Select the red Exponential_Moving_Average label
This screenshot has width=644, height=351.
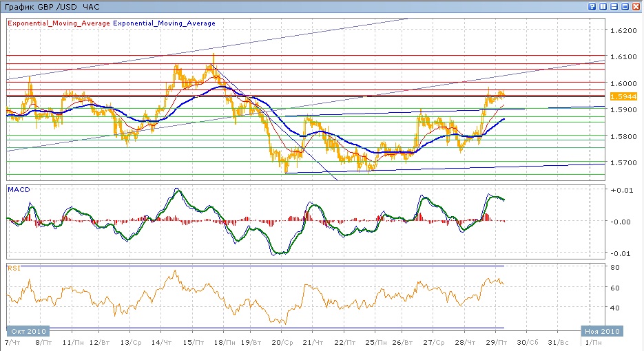pos(59,23)
